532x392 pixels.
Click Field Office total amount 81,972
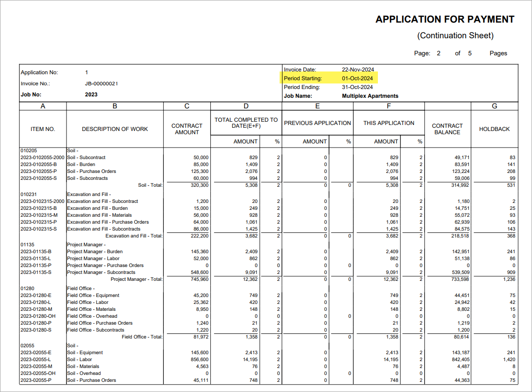[201, 337]
